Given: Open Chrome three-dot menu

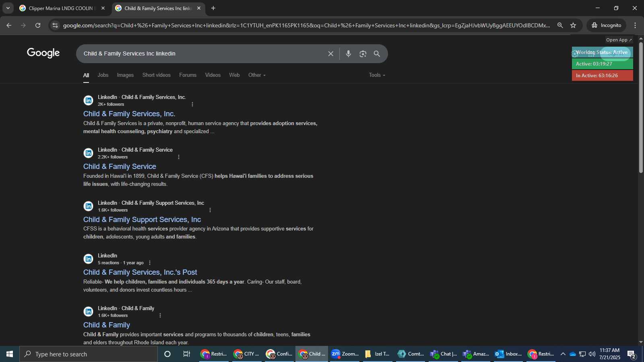Looking at the screenshot, I should (x=635, y=25).
